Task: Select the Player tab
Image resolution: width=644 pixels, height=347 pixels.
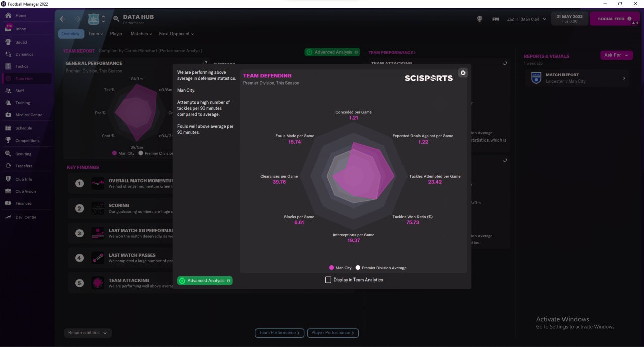Action: point(116,34)
